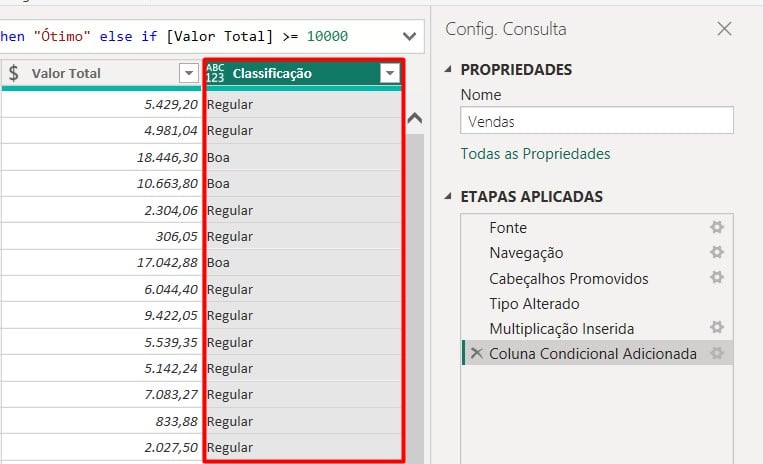The height and width of the screenshot is (464, 763).
Task: Click the cell with value 2.027,50
Action: (101, 447)
